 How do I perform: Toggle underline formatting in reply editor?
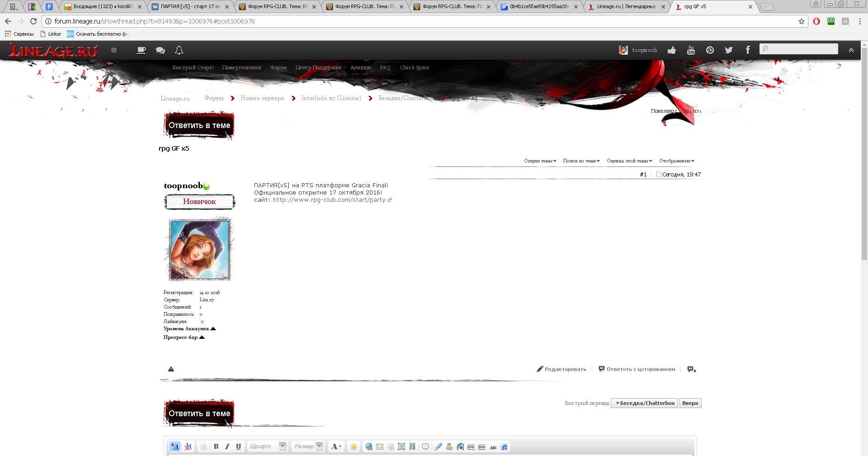[x=238, y=446]
